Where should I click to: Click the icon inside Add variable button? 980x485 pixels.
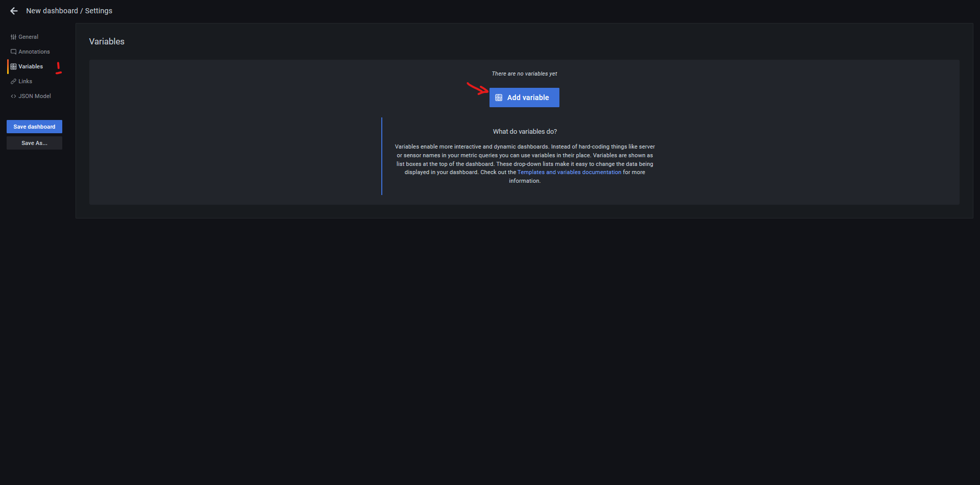(x=499, y=98)
